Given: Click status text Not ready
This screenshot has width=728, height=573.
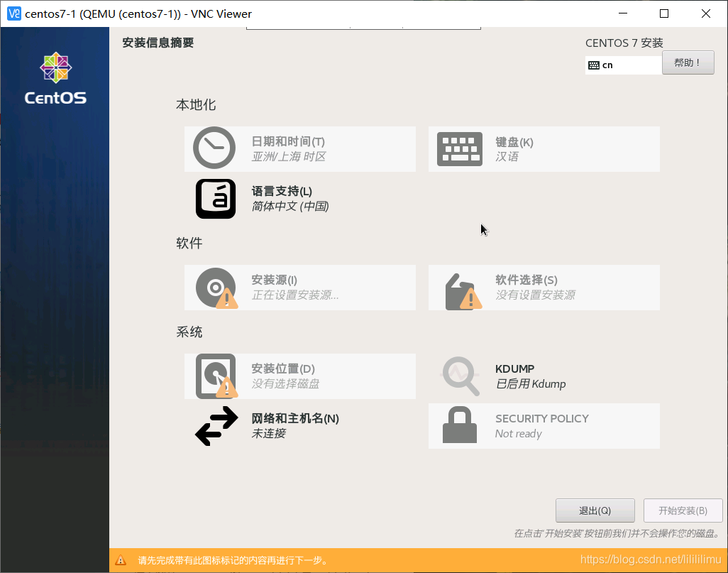Looking at the screenshot, I should (518, 434).
